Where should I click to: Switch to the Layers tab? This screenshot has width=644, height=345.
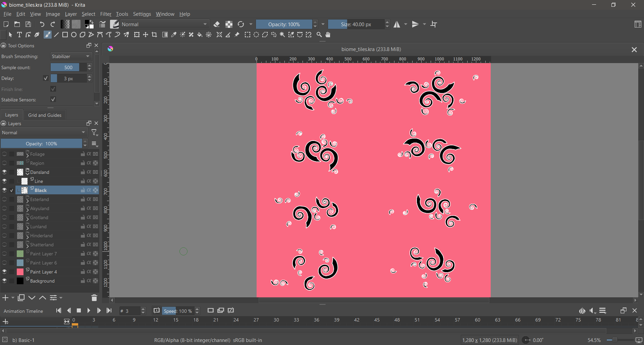point(12,115)
